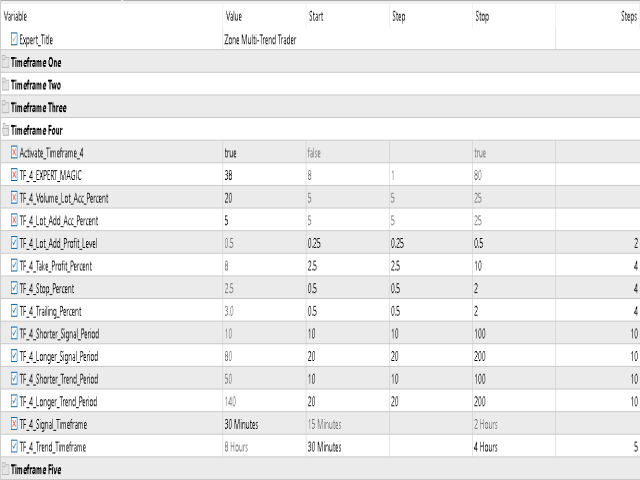Toggle the TF_4_Lot_Add_Acc_Percent checkbox icon
The width and height of the screenshot is (640, 480).
(14, 221)
